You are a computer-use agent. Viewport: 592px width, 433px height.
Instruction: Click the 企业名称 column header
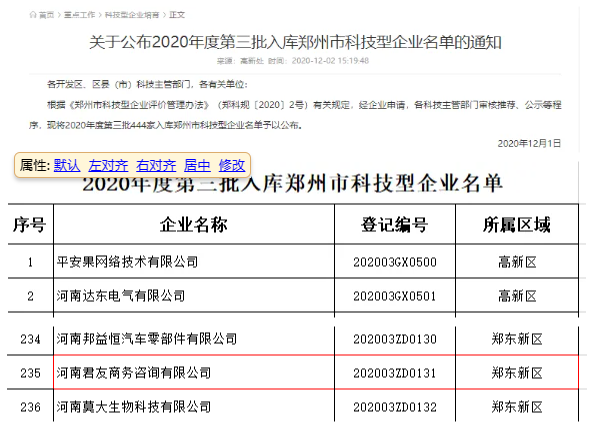coord(194,225)
